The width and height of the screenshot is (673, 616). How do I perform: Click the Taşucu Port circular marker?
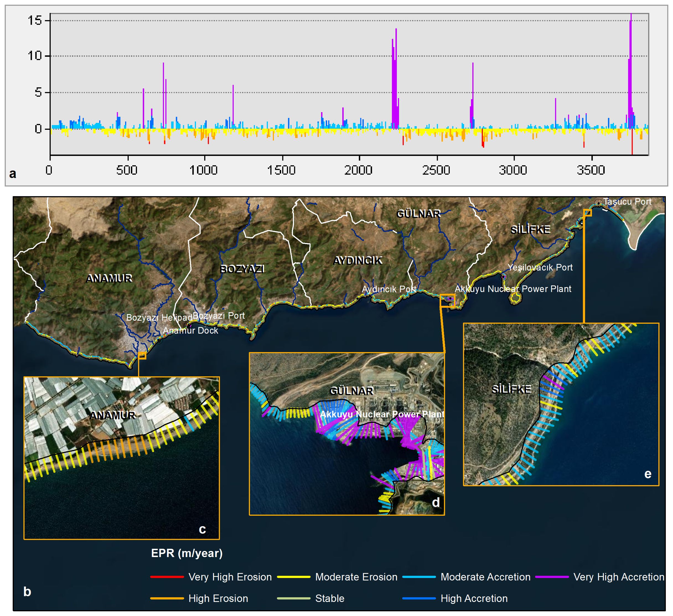pos(599,203)
